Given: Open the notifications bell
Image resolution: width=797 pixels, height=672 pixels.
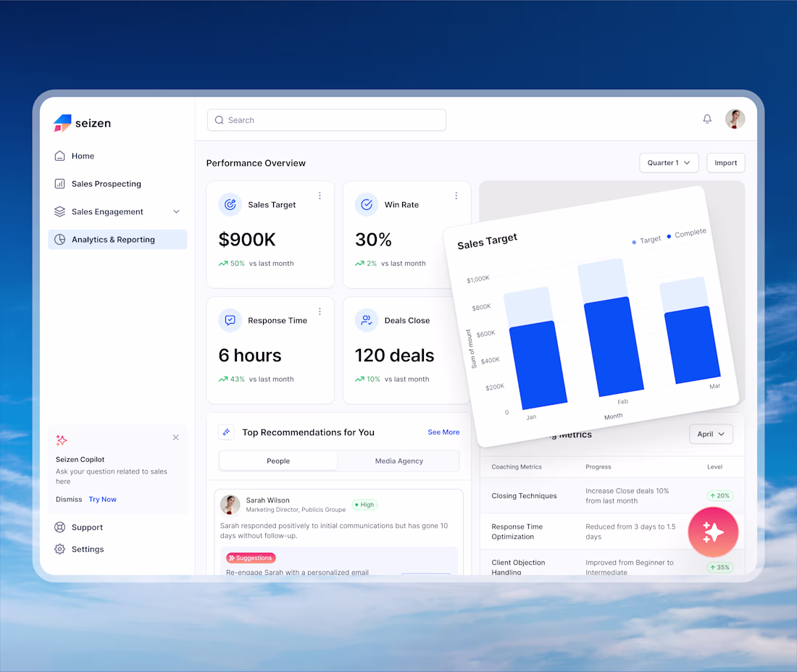Looking at the screenshot, I should [707, 119].
